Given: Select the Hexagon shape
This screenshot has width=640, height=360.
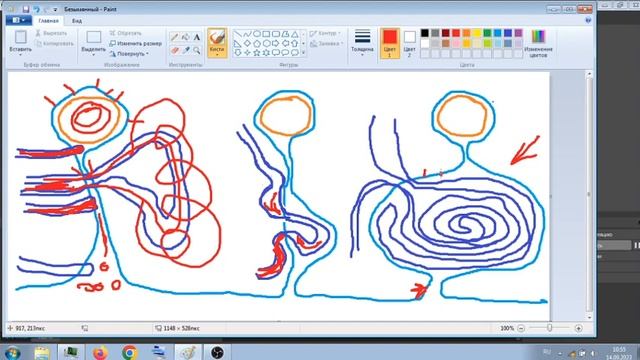Looking at the screenshot, I should pos(266,44).
